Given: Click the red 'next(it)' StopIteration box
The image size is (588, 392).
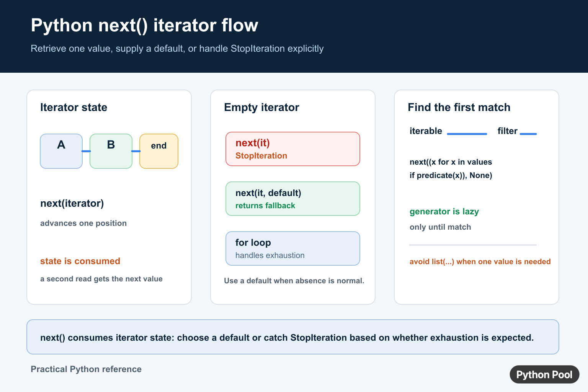Looking at the screenshot, I should pyautogui.click(x=293, y=149).
